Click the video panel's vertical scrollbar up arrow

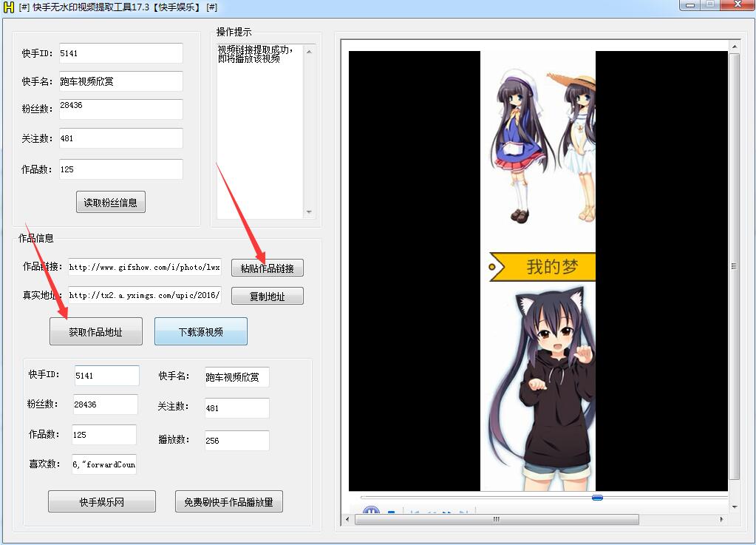click(x=735, y=47)
